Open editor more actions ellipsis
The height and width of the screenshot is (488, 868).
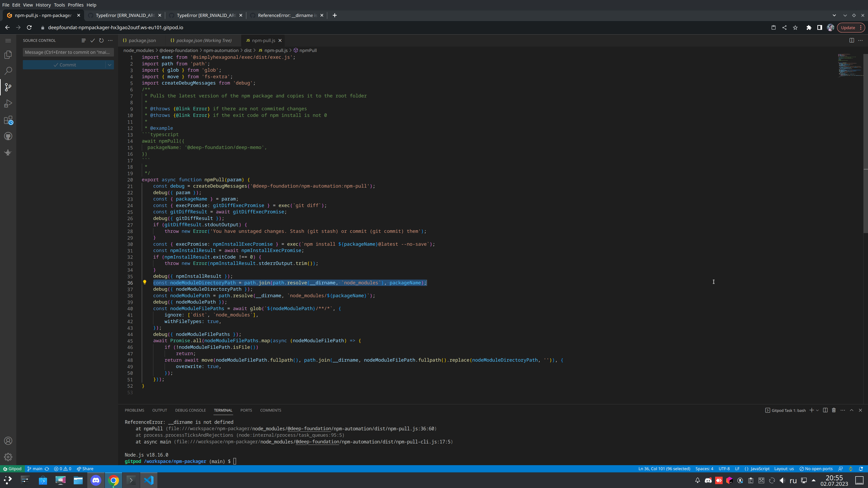coord(860,40)
